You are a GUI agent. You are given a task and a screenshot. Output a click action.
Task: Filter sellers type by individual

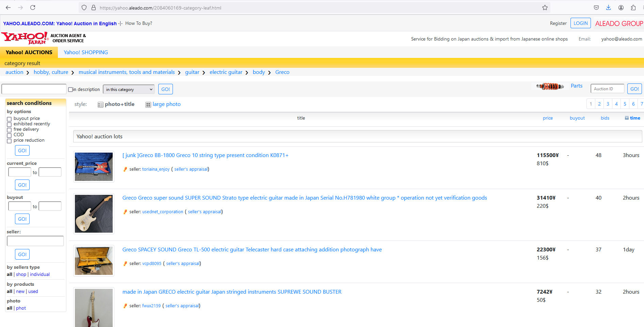[x=40, y=274]
